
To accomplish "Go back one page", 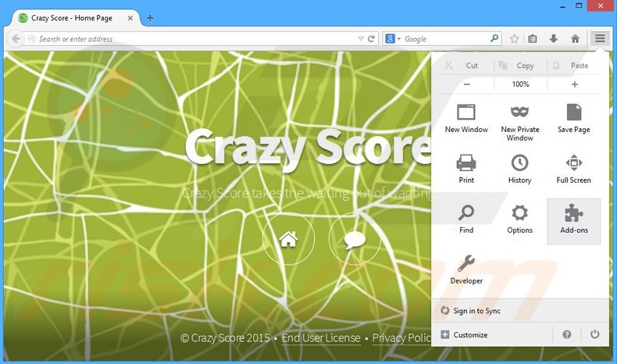I will 16,38.
